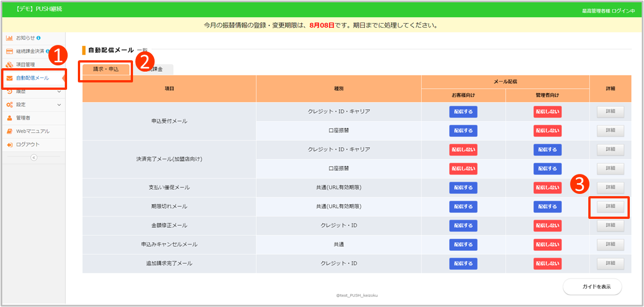
Task: Click the 管理者 user icon
Action: pos(10,118)
